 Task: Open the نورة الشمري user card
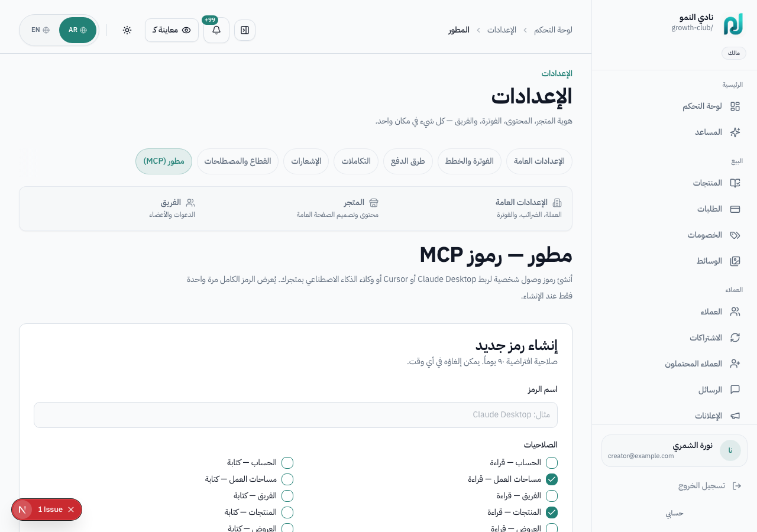click(x=674, y=451)
